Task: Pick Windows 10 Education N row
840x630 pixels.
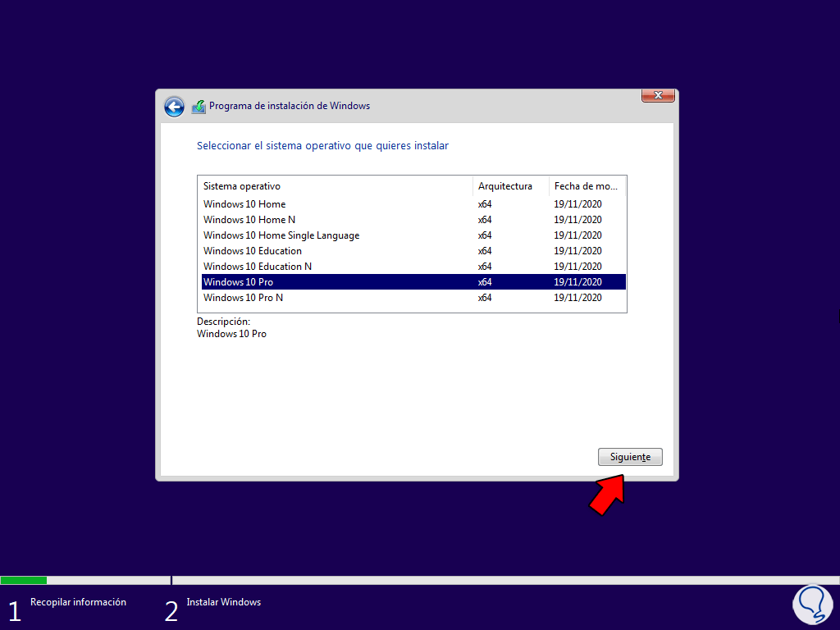Action: pos(413,267)
